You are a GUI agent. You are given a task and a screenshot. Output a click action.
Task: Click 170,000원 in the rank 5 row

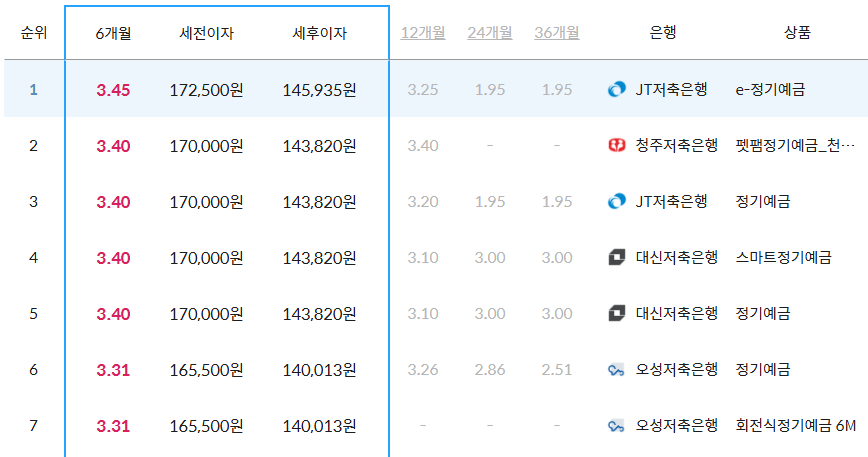pyautogui.click(x=206, y=314)
